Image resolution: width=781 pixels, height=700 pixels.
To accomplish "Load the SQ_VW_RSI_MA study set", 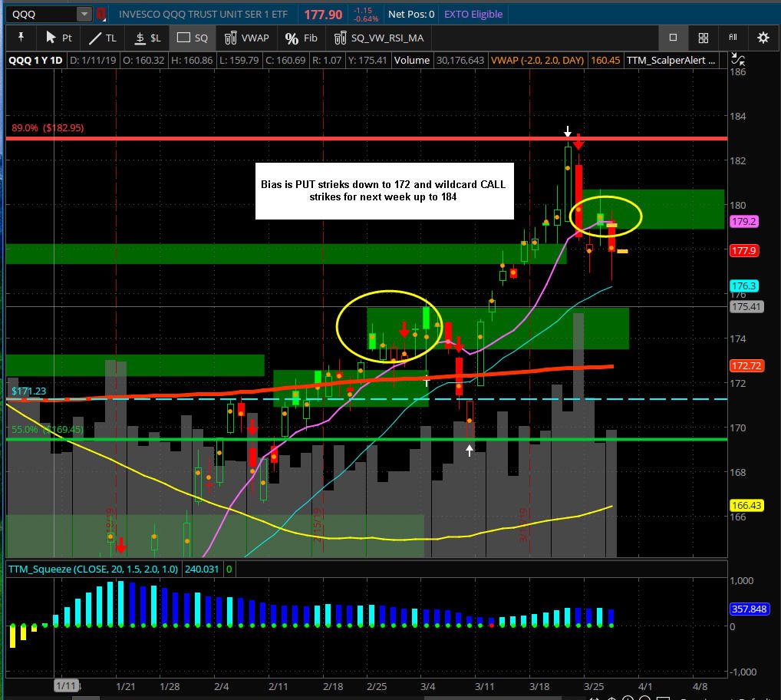I will [379, 38].
